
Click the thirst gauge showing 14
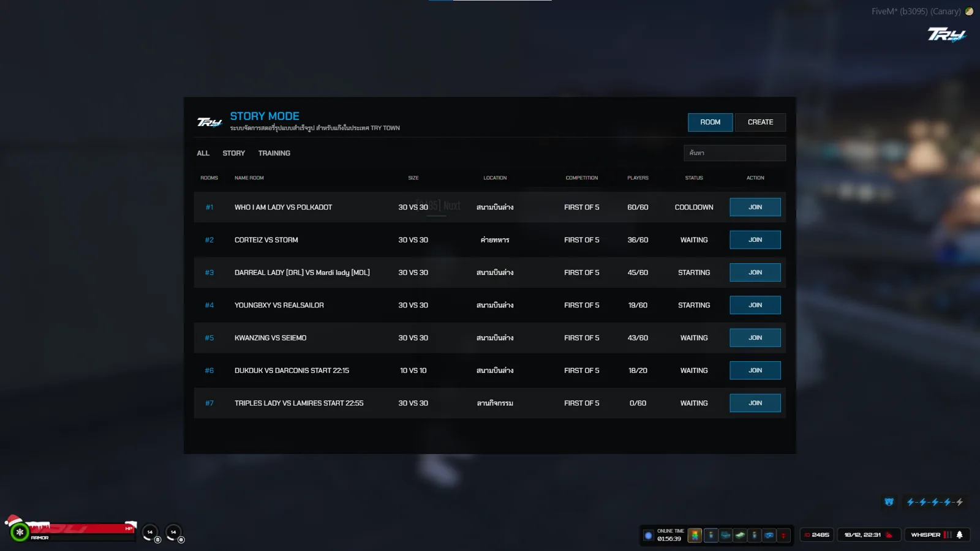point(173,533)
